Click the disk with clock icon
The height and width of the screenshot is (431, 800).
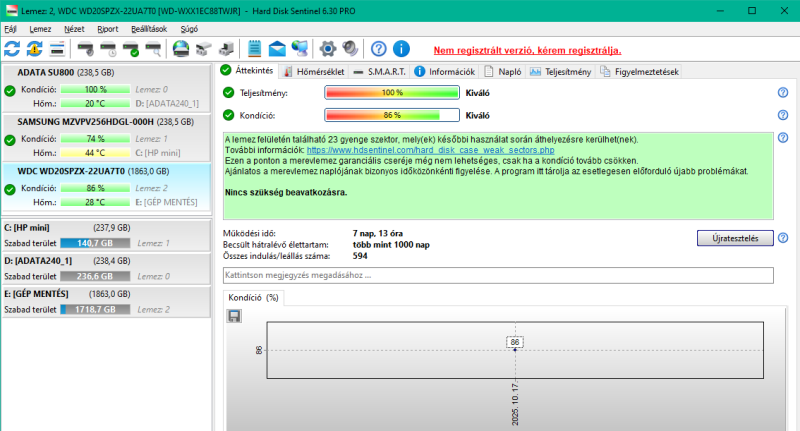tap(108, 49)
